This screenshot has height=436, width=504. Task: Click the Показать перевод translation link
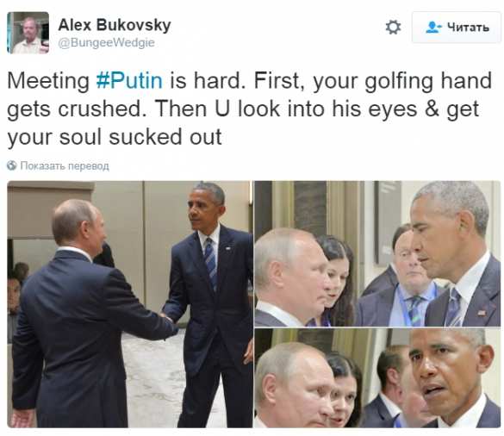pos(65,166)
